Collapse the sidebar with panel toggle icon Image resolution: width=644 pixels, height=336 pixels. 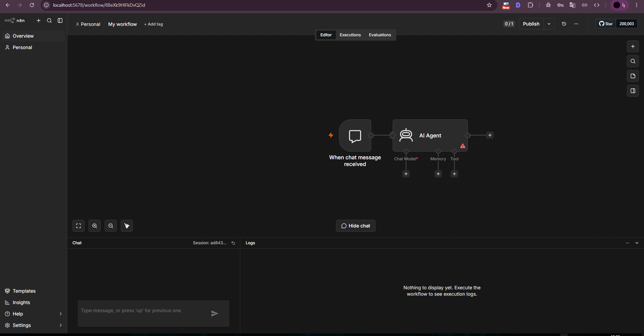click(x=60, y=20)
